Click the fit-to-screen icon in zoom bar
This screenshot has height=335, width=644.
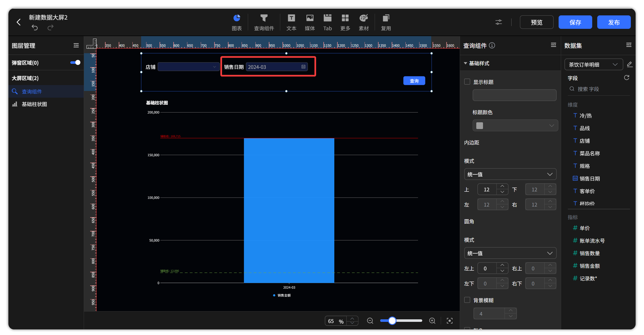pos(450,321)
